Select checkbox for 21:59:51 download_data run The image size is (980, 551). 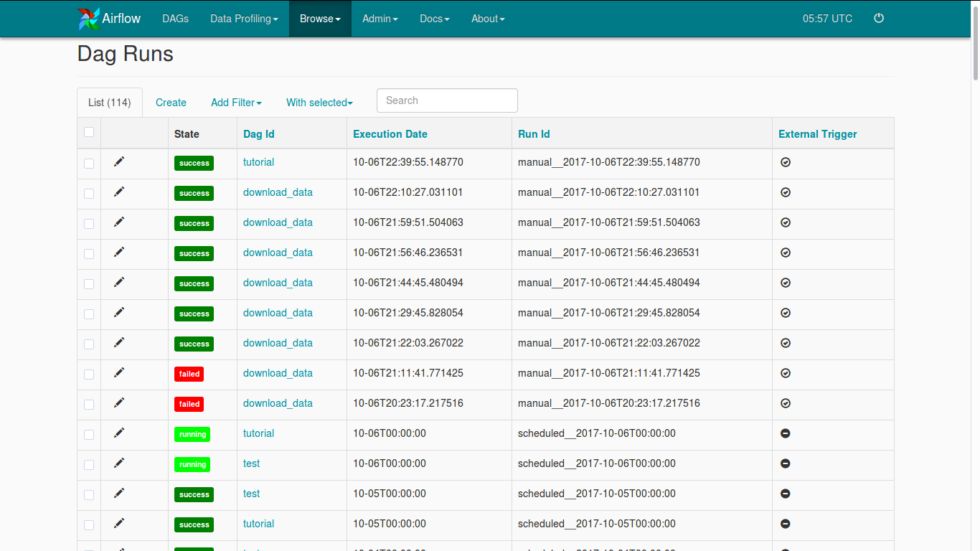(x=89, y=224)
